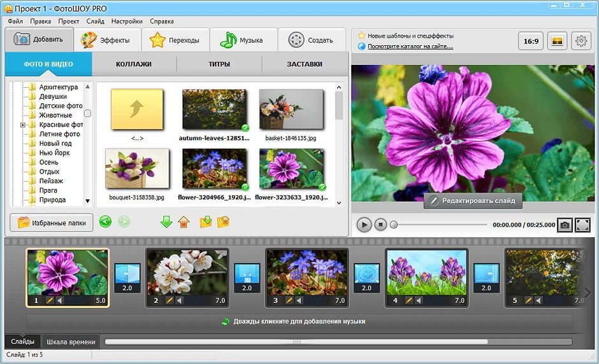Screen dimensions: 599x364
Task: Toggle the sound icon on slide 3
Action: pyautogui.click(x=299, y=300)
